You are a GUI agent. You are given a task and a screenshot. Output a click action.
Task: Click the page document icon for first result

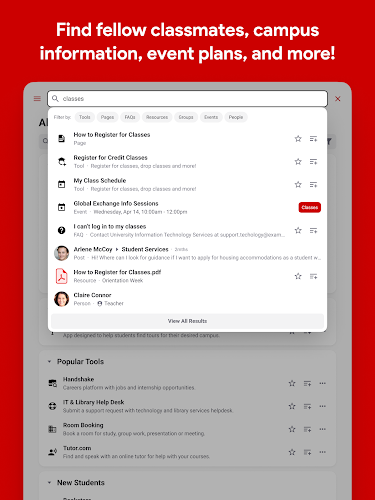[62, 139]
